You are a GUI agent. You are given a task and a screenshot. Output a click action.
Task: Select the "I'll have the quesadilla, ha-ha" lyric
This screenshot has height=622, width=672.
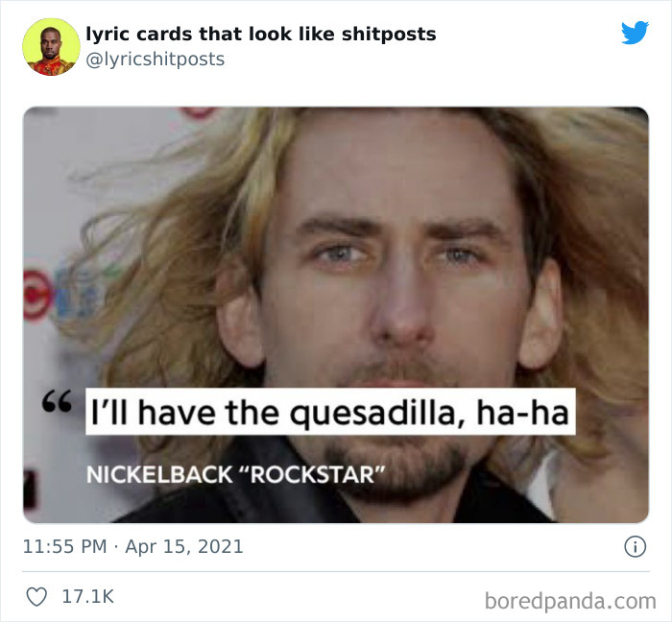point(330,412)
